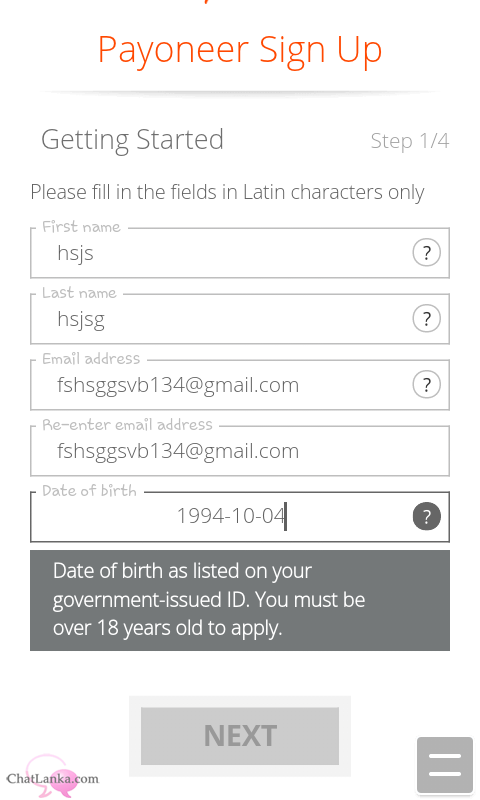Select the Last name field with hsjsg
The width and height of the screenshot is (480, 800).
click(240, 319)
